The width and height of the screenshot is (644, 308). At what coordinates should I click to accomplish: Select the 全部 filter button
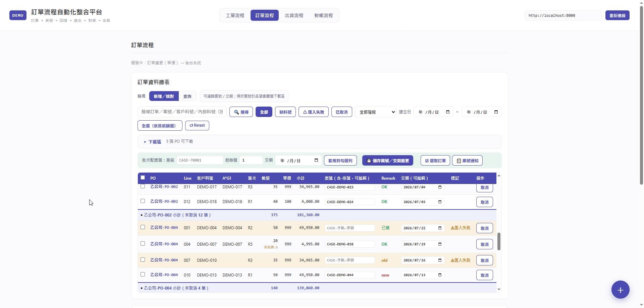(264, 112)
